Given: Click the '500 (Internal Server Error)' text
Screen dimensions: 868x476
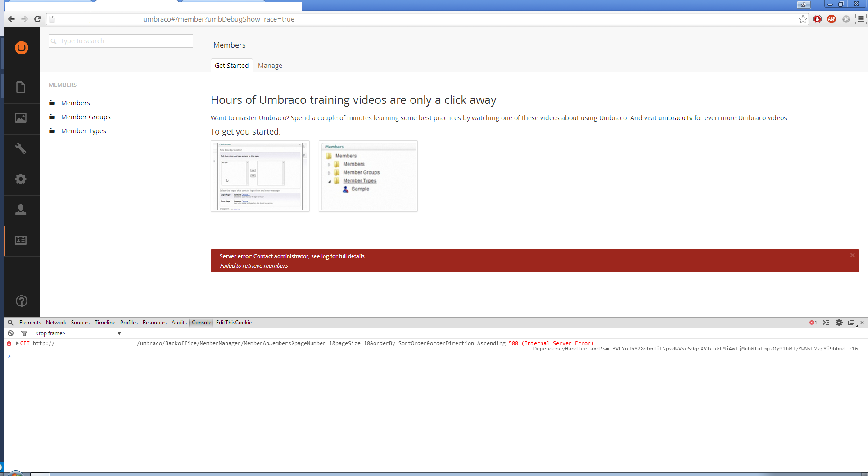Looking at the screenshot, I should [x=551, y=343].
